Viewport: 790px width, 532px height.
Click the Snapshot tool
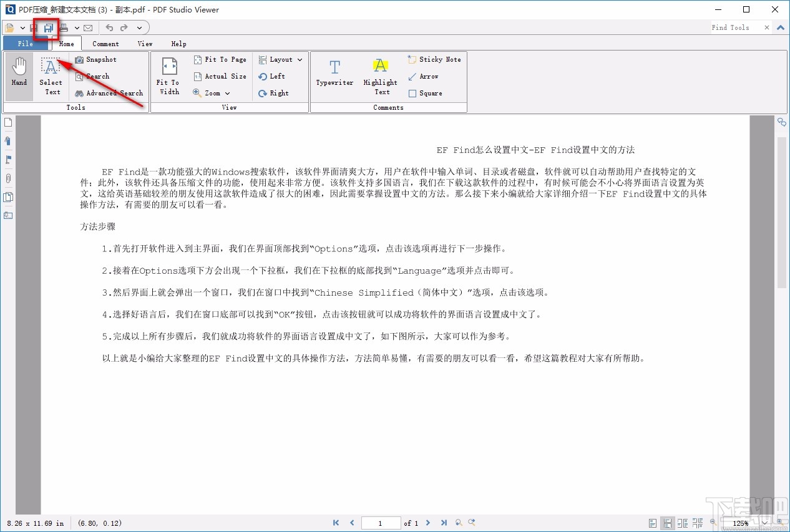click(96, 59)
